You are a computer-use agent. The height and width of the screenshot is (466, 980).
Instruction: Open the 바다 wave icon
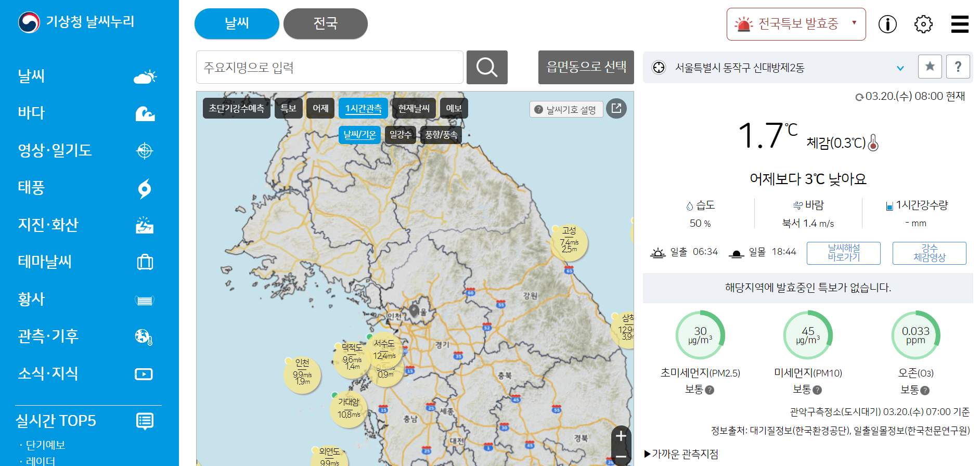coord(145,113)
